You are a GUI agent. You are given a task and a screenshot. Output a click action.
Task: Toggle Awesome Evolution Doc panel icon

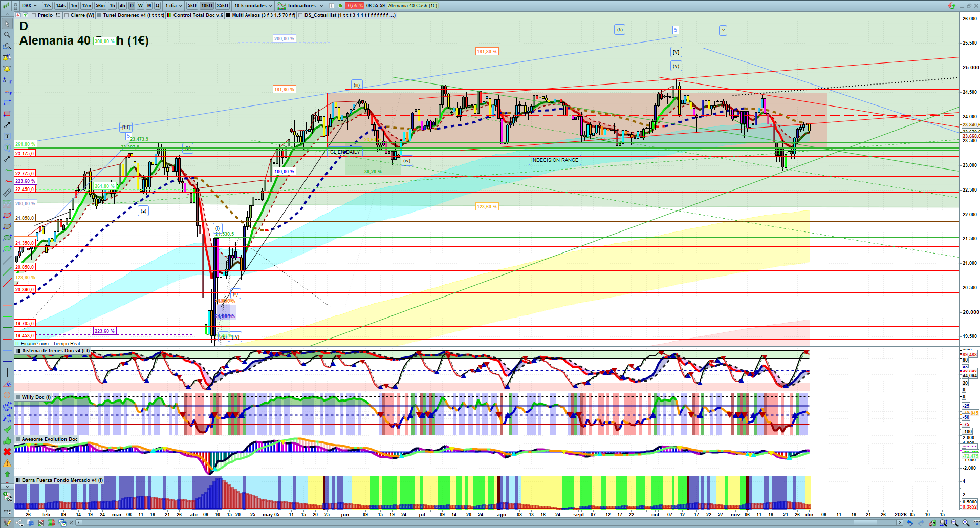point(18,439)
